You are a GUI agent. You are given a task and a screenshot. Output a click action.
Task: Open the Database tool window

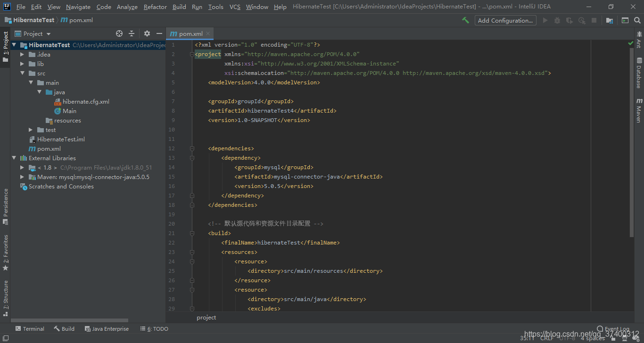tap(639, 72)
